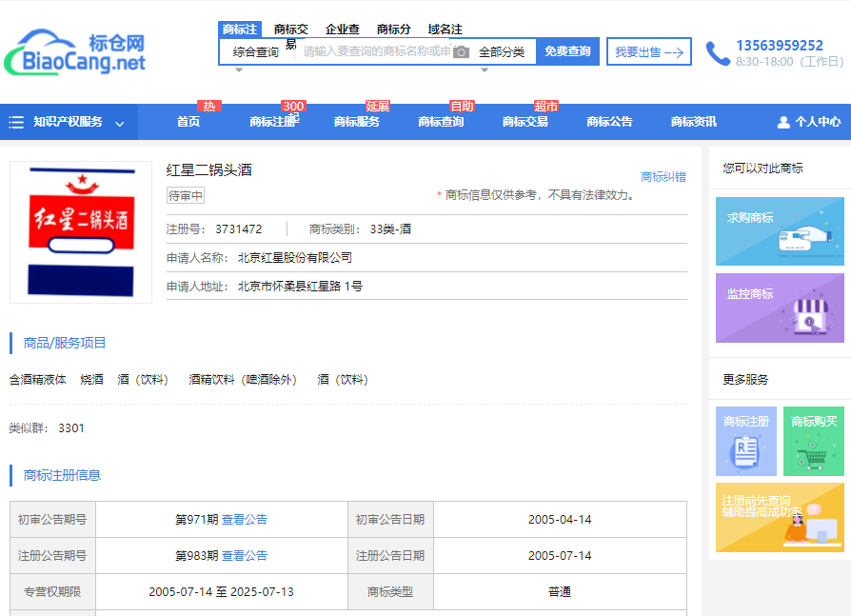Click the 33类-酒 category value
The image size is (851, 616).
point(390,229)
